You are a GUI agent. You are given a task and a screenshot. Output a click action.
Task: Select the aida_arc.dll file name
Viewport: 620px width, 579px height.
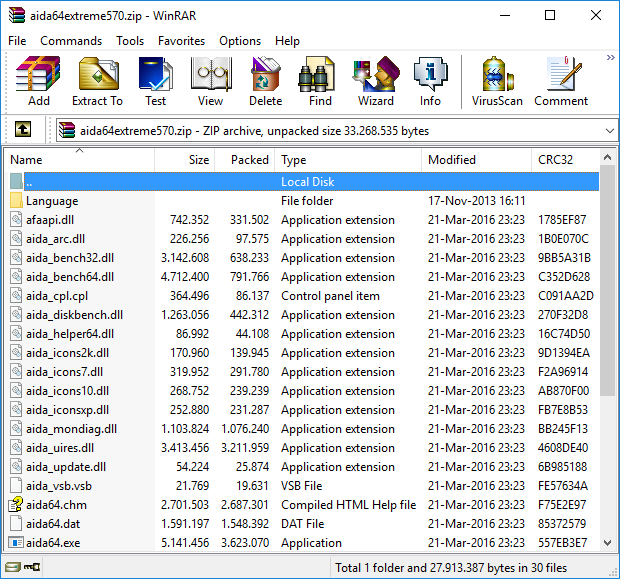pos(55,239)
